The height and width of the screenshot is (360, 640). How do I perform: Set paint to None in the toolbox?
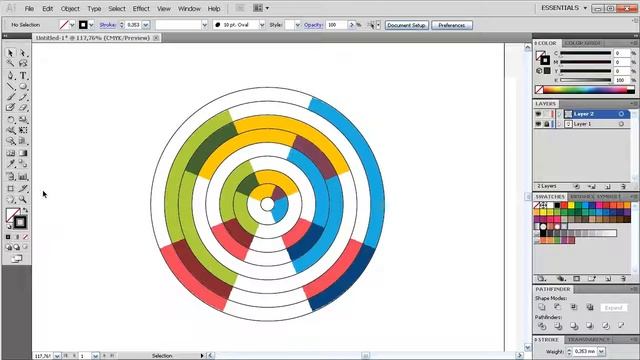pyautogui.click(x=25, y=237)
